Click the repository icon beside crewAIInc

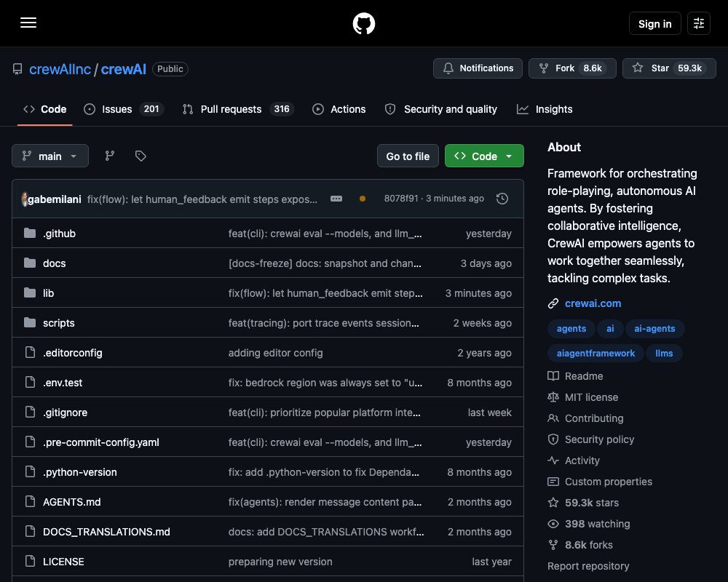[x=17, y=69]
